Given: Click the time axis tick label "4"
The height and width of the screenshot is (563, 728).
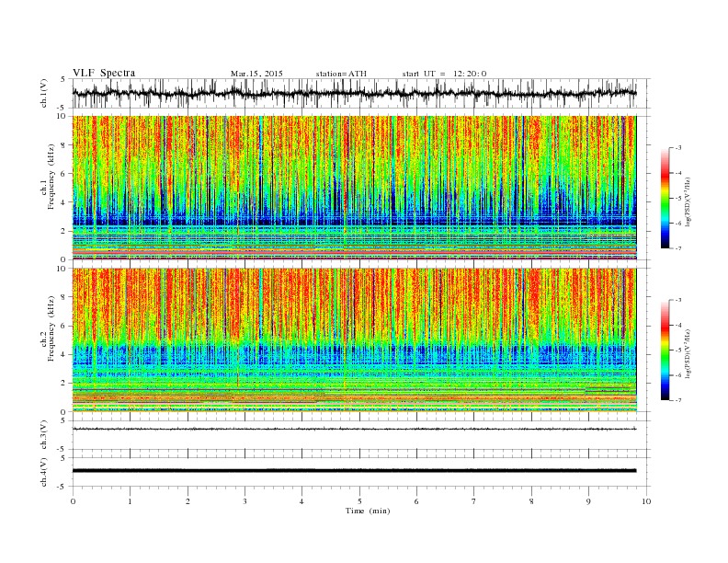Looking at the screenshot, I should (301, 501).
